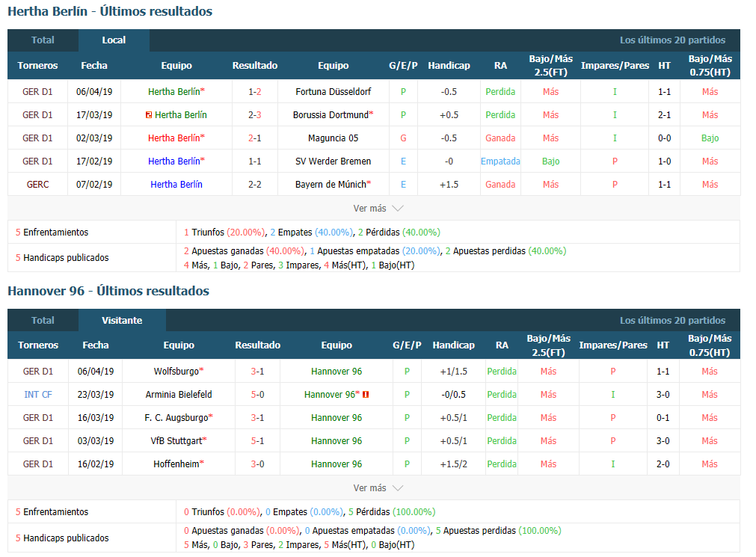The width and height of the screenshot is (756, 557).
Task: Click red card icon beside Hertha Berlín, Dortmund row
Action: pos(149,115)
